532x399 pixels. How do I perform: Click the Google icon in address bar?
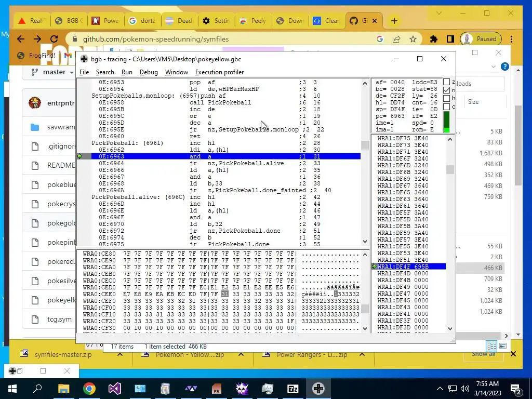[x=380, y=39]
